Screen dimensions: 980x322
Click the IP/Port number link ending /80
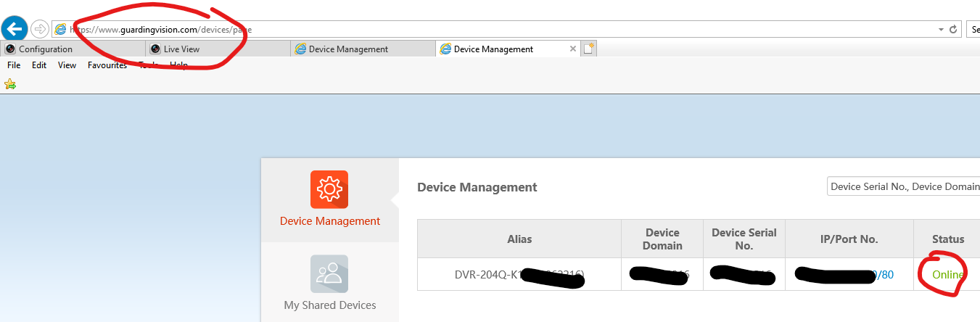coord(885,275)
